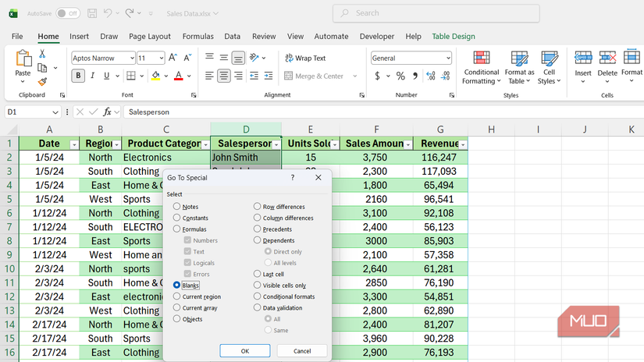The width and height of the screenshot is (644, 362).
Task: Select the Blanks radio button
Action: [176, 285]
